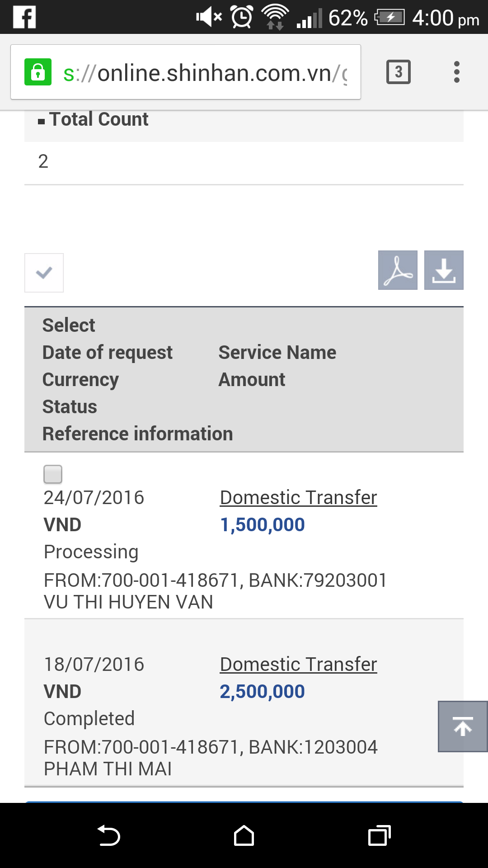Open the Domestic Transfer link dated 24/07/2016
This screenshot has height=868, width=488.
pyautogui.click(x=298, y=497)
